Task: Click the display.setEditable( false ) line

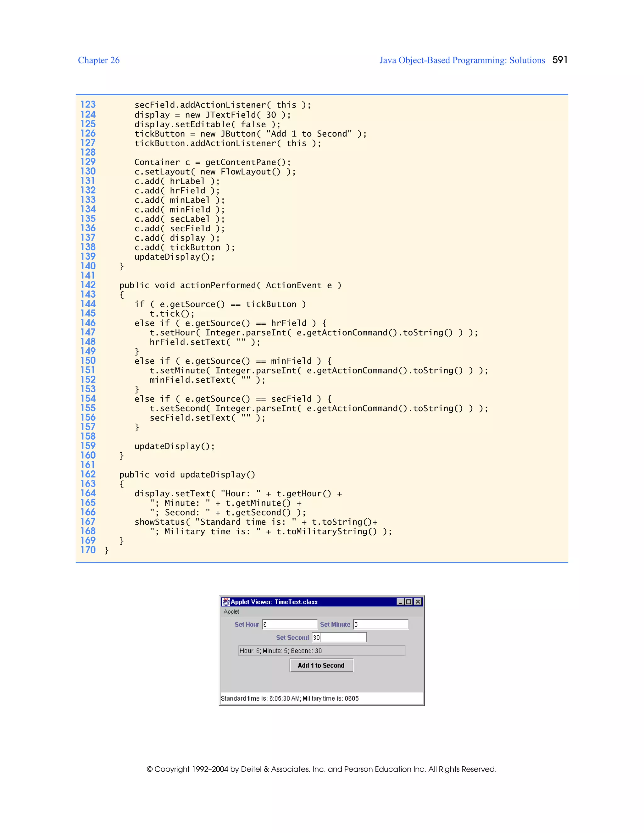Action: click(x=208, y=124)
